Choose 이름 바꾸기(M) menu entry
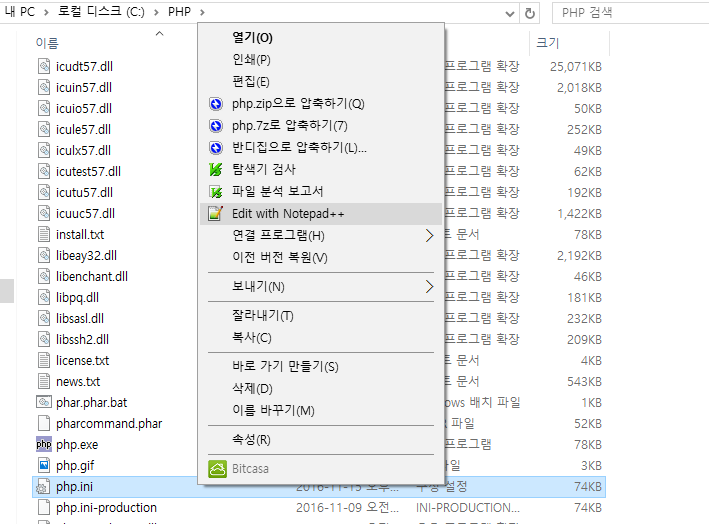Screen dimensions: 709x524 pos(274,411)
